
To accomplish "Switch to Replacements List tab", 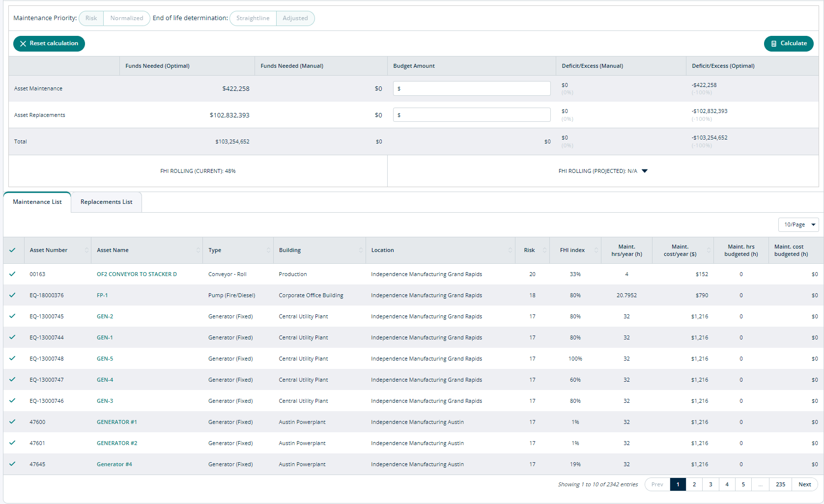I will (106, 202).
